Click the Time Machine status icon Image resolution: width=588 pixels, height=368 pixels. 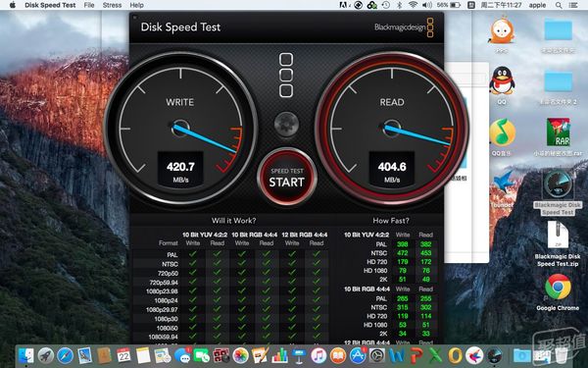point(385,5)
